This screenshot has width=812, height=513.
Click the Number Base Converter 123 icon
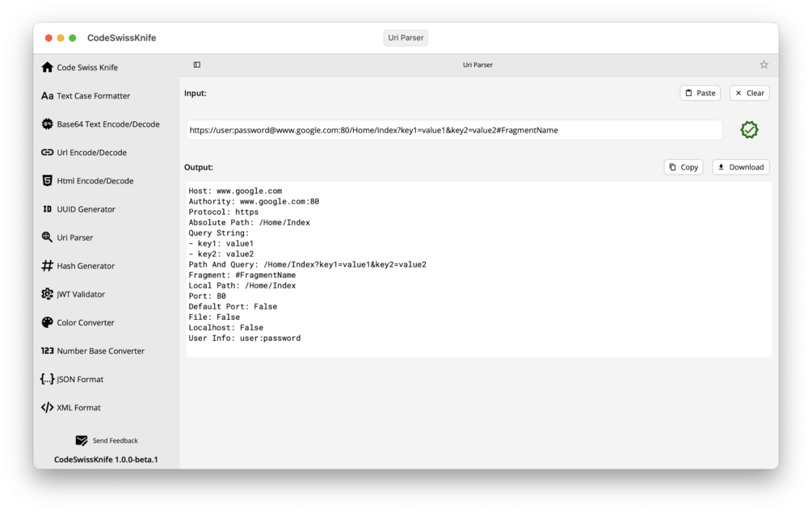[47, 351]
